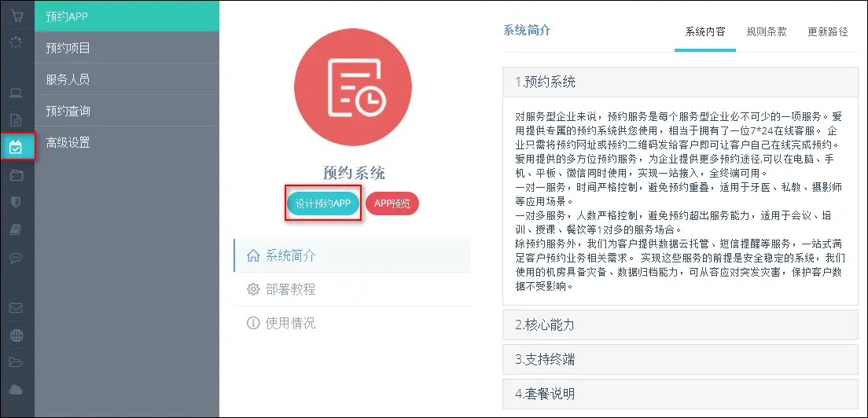Switch to the 更新路径 tab
Image resolution: width=868 pixels, height=418 pixels.
828,32
